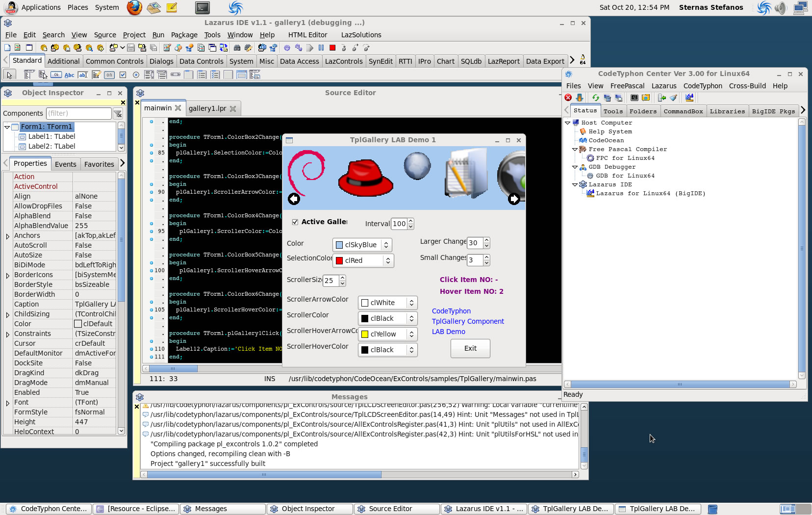This screenshot has height=515, width=812.
Task: Increase the Interval spinner value
Action: [411, 221]
